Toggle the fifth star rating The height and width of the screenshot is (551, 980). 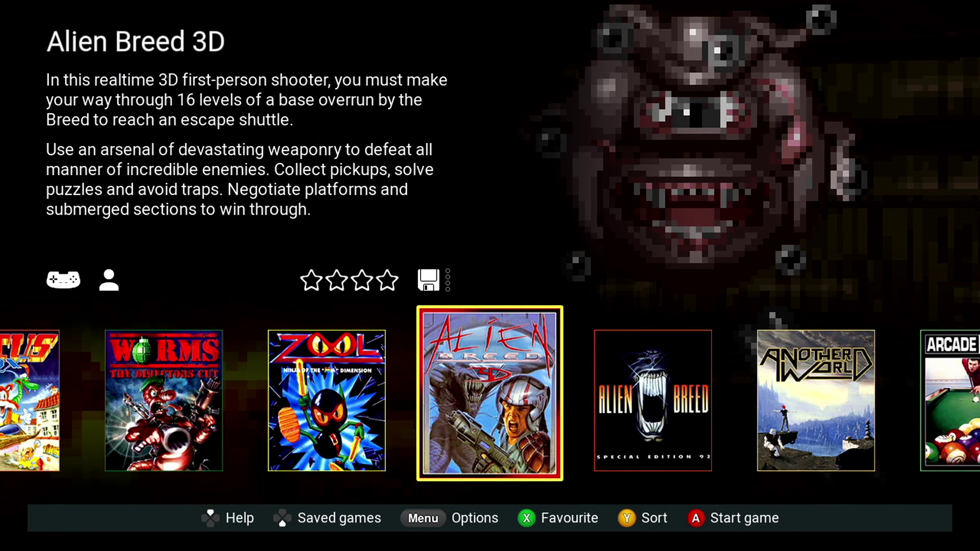tap(388, 281)
